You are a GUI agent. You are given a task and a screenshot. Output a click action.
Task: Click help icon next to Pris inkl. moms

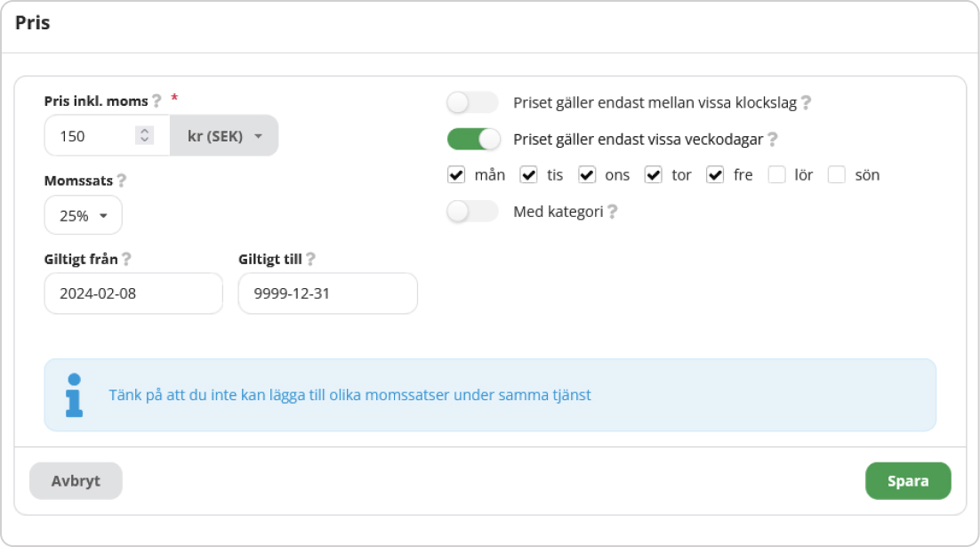click(x=157, y=101)
